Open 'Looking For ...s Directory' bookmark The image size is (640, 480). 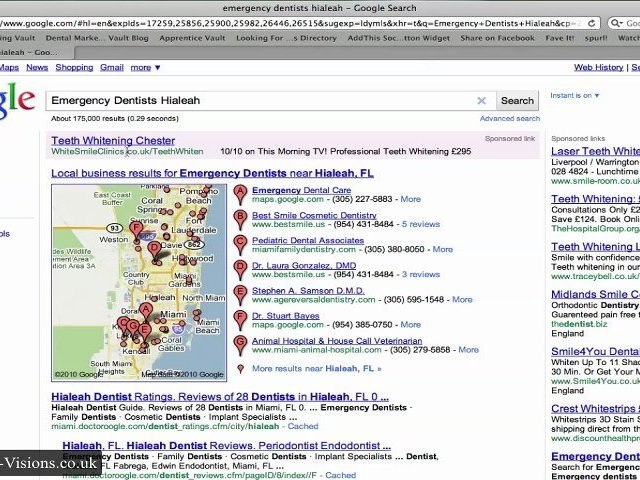pyautogui.click(x=286, y=38)
